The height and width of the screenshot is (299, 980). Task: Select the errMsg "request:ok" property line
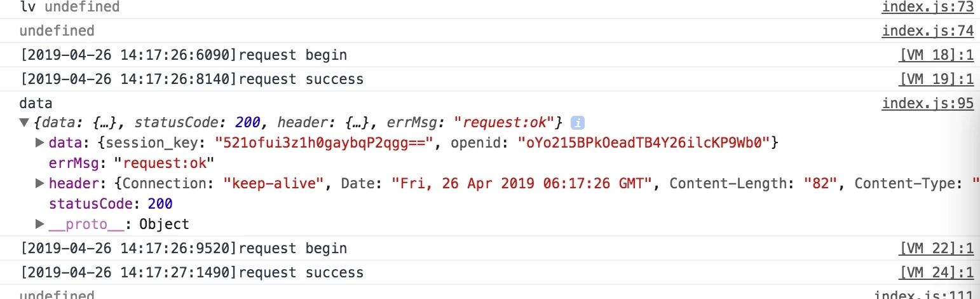coord(132,163)
